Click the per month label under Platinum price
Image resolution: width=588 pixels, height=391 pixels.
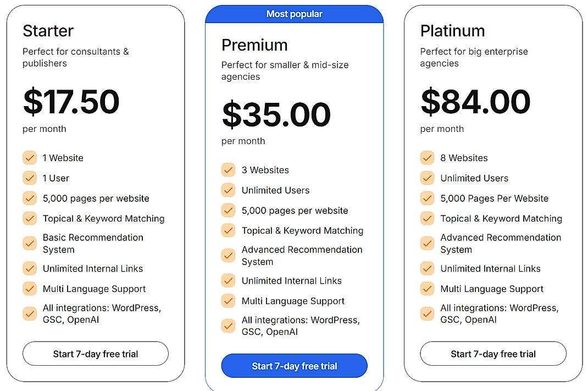click(x=441, y=129)
